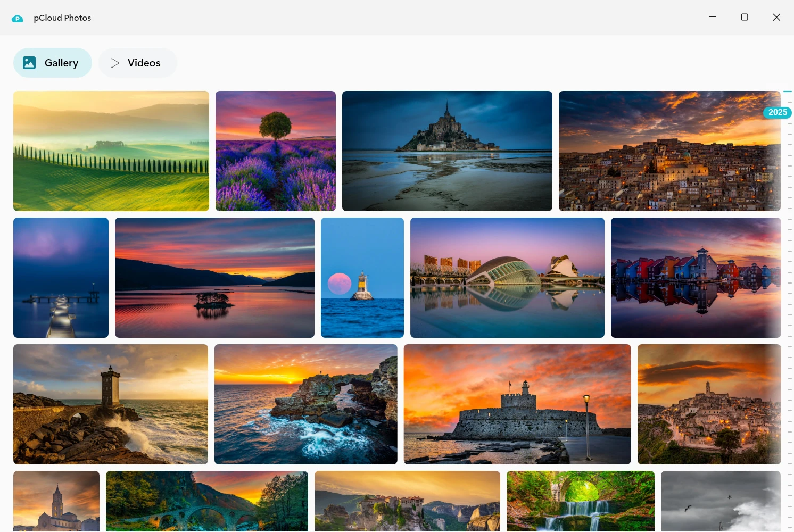This screenshot has height=532, width=794.
Task: Open the hilltop town at sunset photo
Action: tap(669, 151)
